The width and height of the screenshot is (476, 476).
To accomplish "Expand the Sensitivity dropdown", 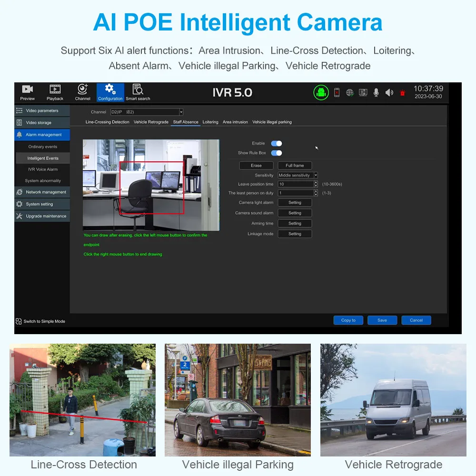I will click(316, 175).
